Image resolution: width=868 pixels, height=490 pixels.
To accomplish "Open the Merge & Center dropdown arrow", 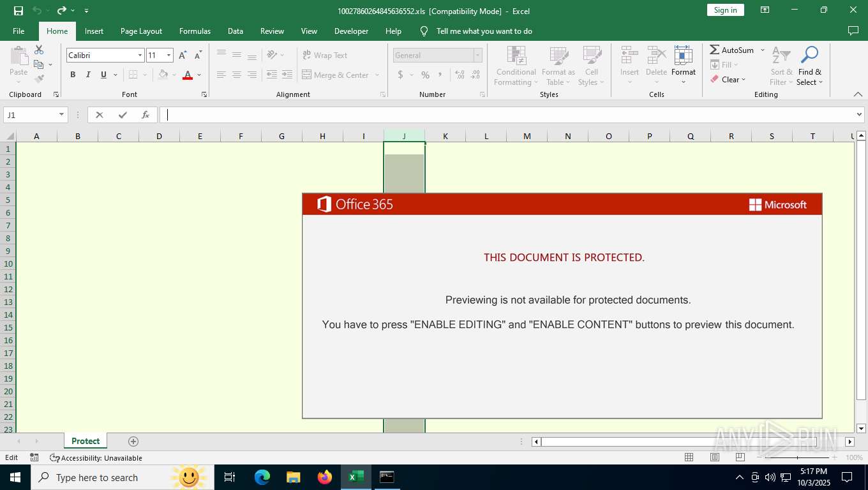I will (x=377, y=75).
